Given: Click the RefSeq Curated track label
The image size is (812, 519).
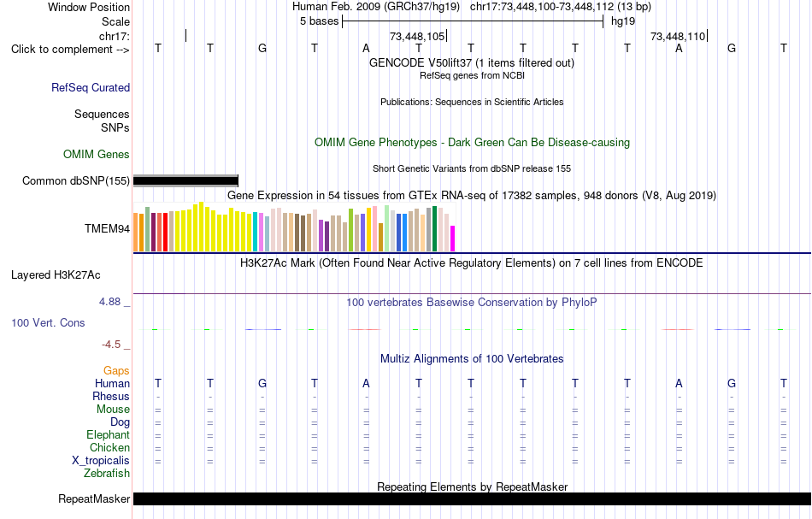Looking at the screenshot, I should (90, 87).
